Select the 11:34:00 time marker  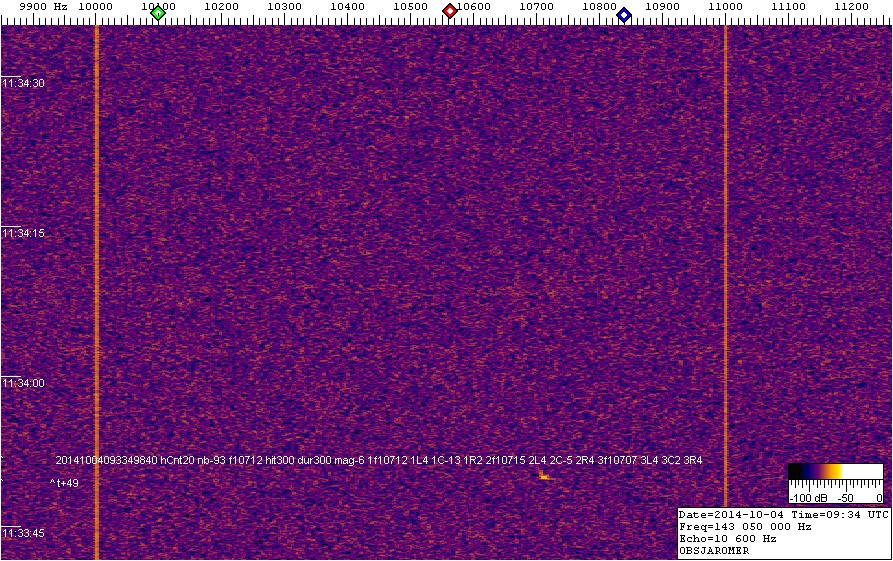point(23,384)
